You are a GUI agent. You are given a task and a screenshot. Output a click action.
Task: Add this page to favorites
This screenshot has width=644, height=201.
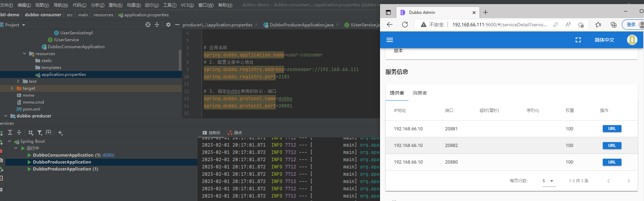(x=581, y=25)
